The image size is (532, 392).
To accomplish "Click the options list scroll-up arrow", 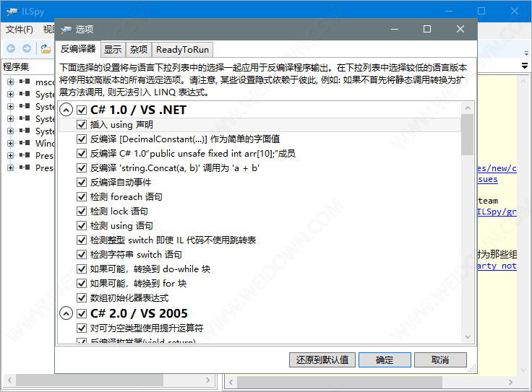I will click(x=468, y=108).
